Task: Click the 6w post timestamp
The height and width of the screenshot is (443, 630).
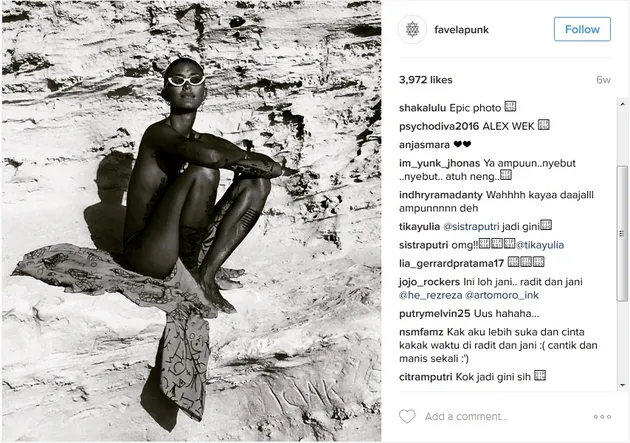Action: pyautogui.click(x=603, y=80)
